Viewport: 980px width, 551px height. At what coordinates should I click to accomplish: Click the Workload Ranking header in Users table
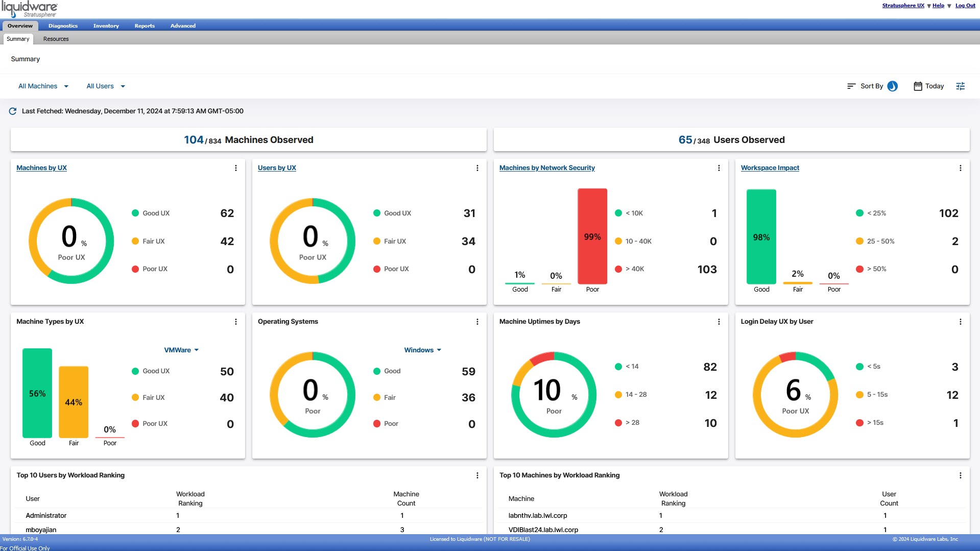point(190,499)
